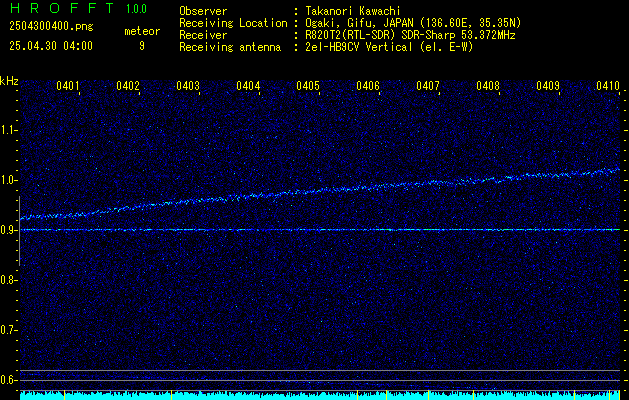Click the 0403 time marker
This screenshot has height=400, width=629.
(188, 86)
